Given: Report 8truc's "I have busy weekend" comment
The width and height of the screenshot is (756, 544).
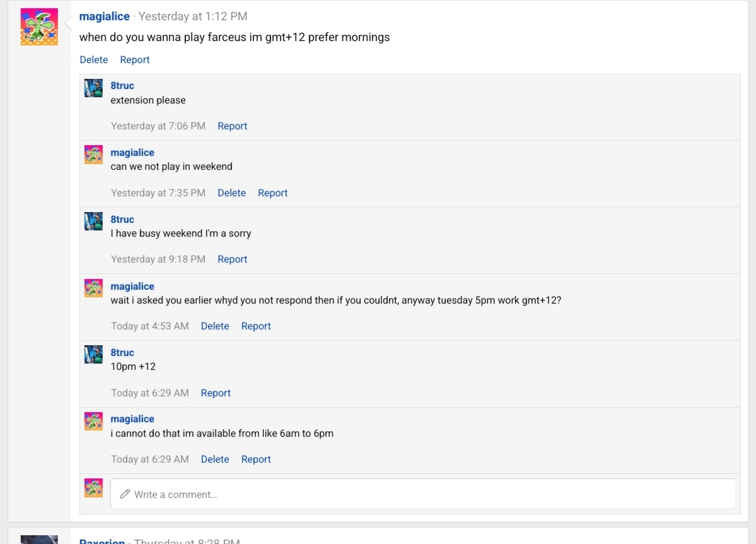Looking at the screenshot, I should [x=233, y=259].
